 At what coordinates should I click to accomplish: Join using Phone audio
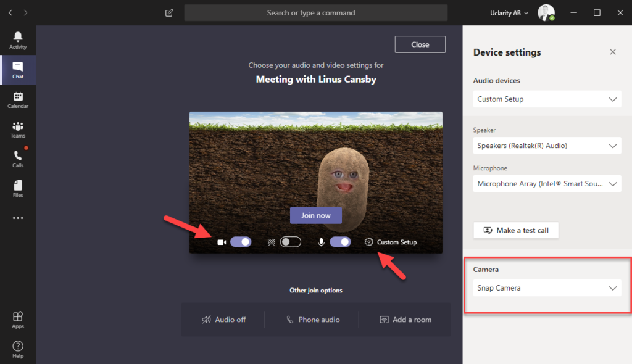click(313, 320)
